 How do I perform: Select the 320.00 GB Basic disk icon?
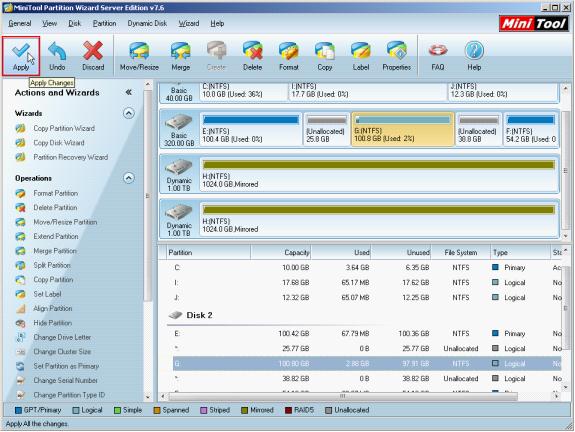point(179,123)
